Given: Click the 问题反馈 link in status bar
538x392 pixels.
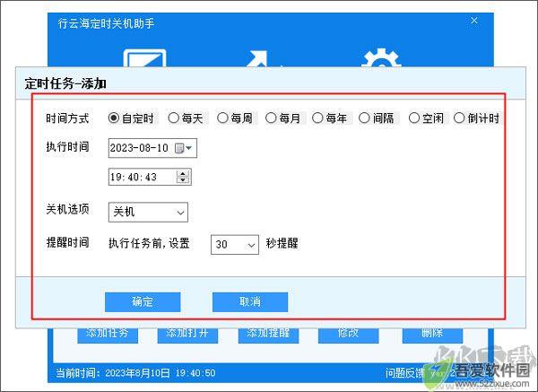Looking at the screenshot, I should pos(404,373).
